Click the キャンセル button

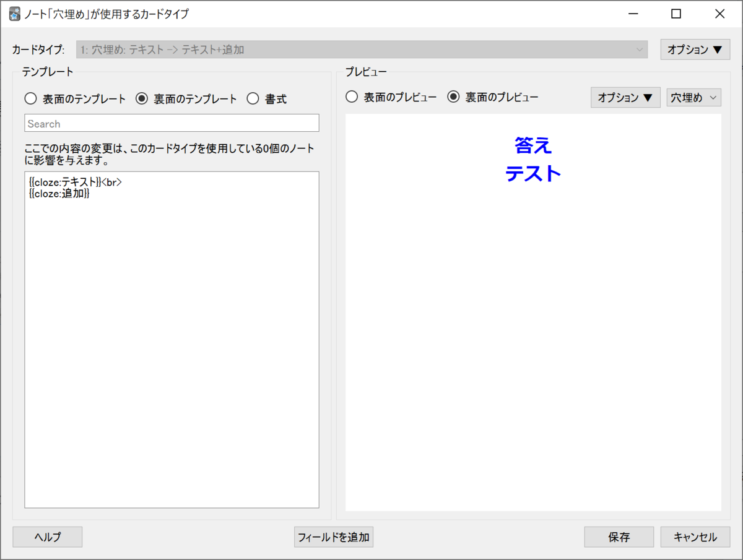point(695,537)
